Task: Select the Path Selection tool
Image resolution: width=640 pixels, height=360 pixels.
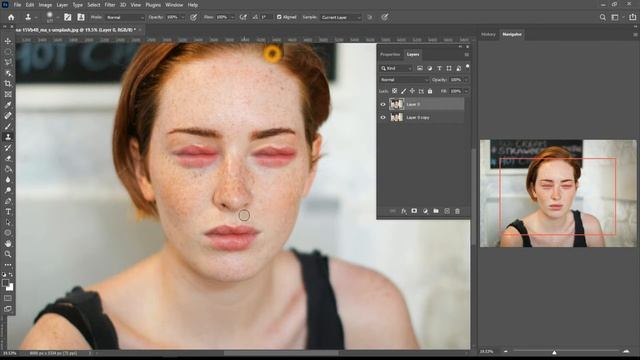Action: point(8,222)
